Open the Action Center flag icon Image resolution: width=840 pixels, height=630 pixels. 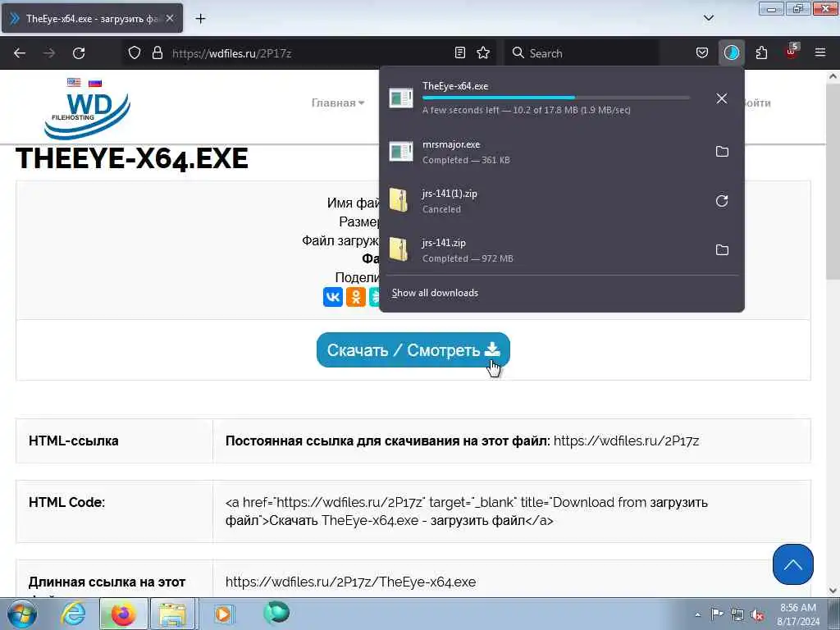(717, 614)
